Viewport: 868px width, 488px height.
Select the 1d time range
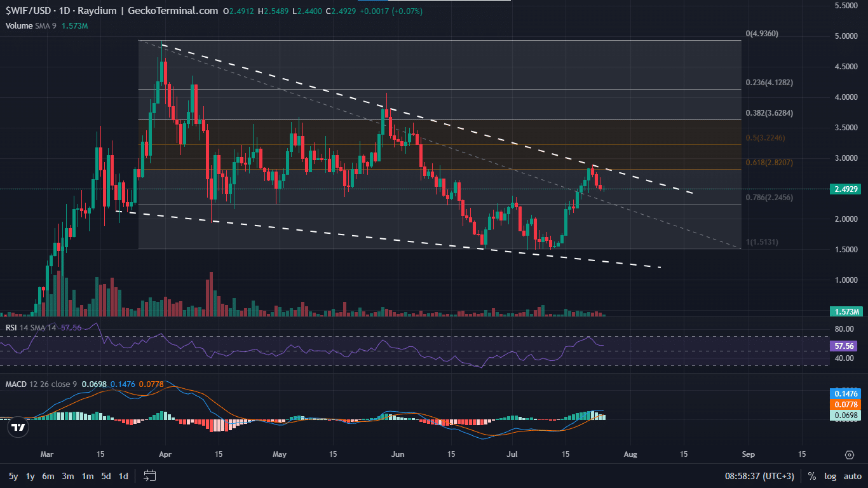tap(124, 476)
